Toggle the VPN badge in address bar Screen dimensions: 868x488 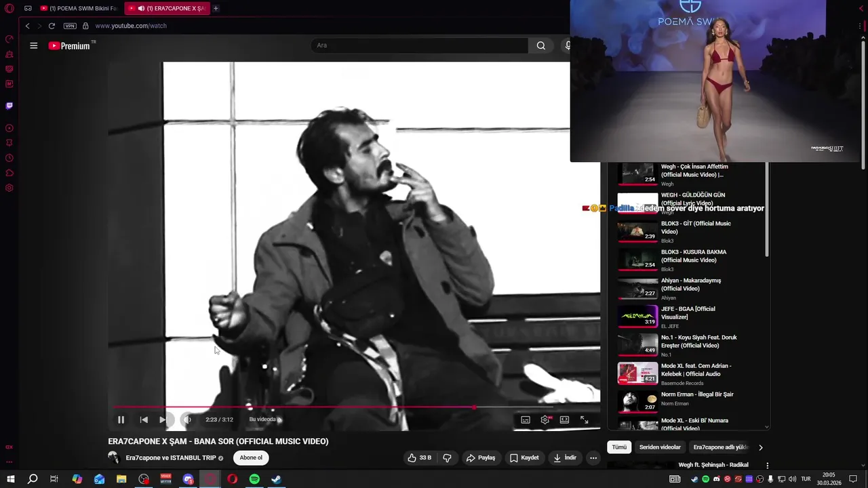coord(70,26)
